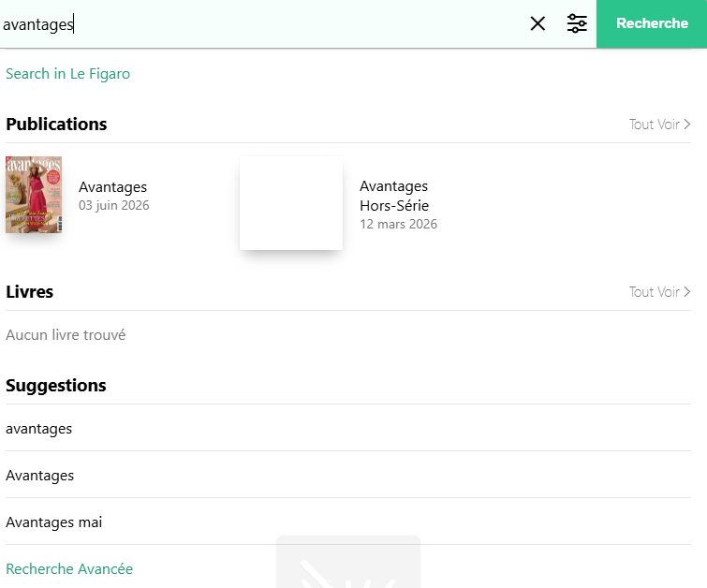Choose 'Avantages mai' suggestion
Viewport: 707px width, 588px height.
(x=348, y=522)
